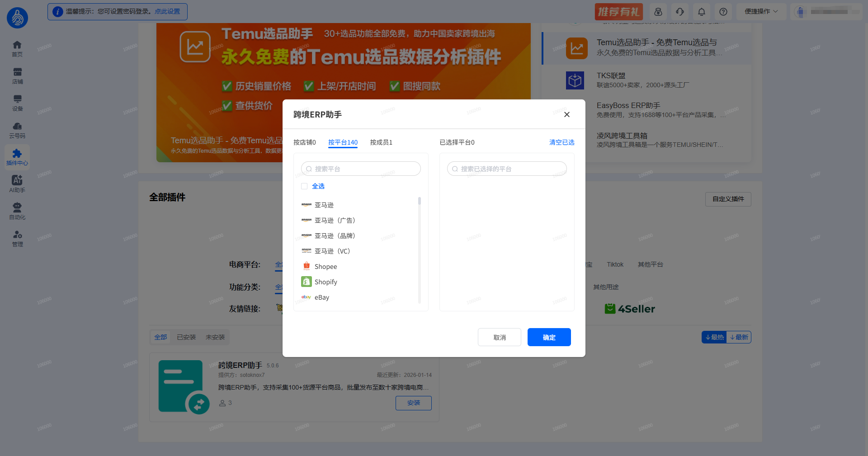Click the app logo in the sidebar

[x=17, y=18]
